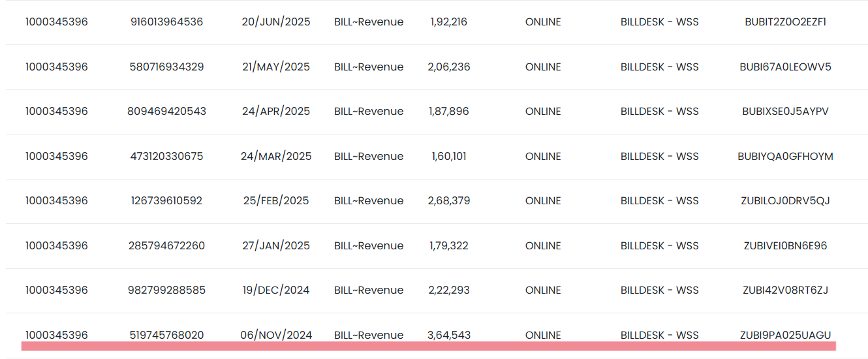Select amount 1,60,101 in March row
Viewport: 868px width, 359px height.
point(449,156)
